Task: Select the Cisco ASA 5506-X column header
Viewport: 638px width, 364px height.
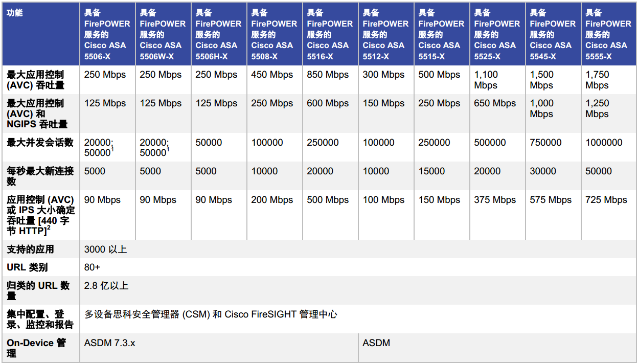Action: pos(107,34)
